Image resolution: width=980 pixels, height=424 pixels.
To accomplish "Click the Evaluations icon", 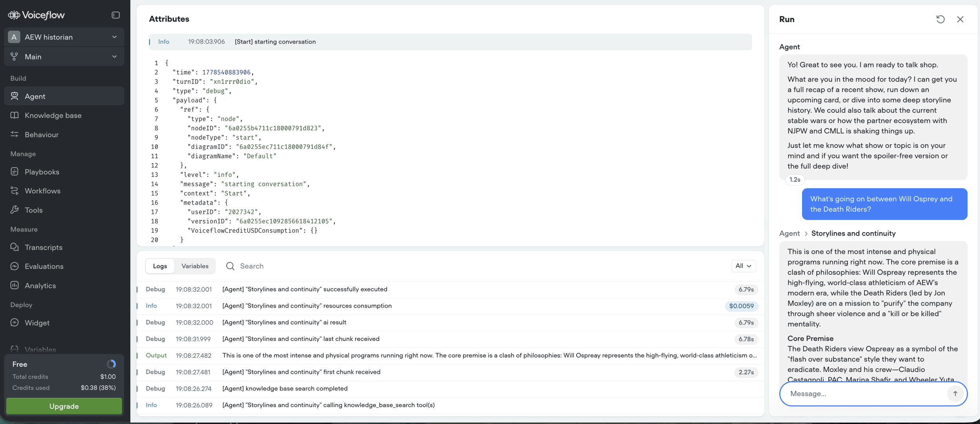I will coord(15,266).
